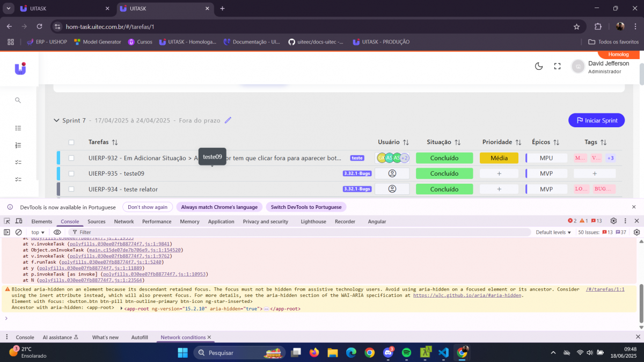This screenshot has width=644, height=362.
Task: Open DevTools inspect element picker
Action: click(x=7, y=221)
